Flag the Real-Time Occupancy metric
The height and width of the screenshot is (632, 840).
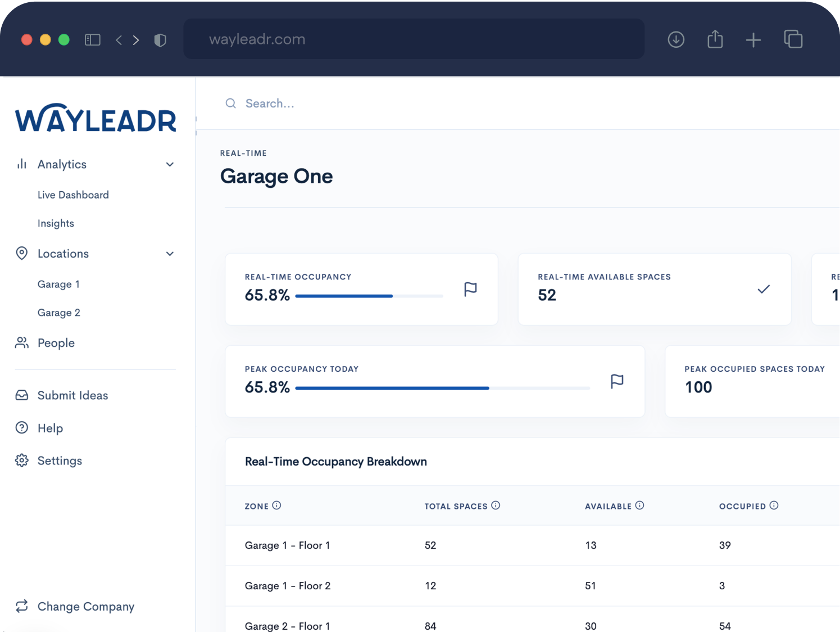click(x=470, y=289)
